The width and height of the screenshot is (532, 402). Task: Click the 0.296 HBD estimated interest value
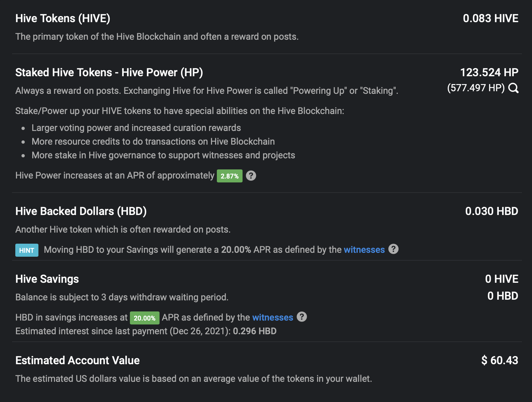(255, 331)
